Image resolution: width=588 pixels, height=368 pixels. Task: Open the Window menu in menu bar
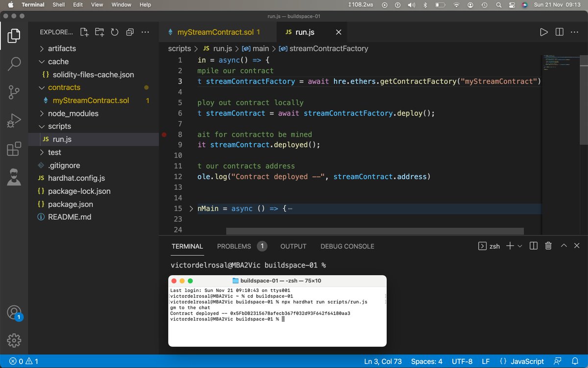121,4
